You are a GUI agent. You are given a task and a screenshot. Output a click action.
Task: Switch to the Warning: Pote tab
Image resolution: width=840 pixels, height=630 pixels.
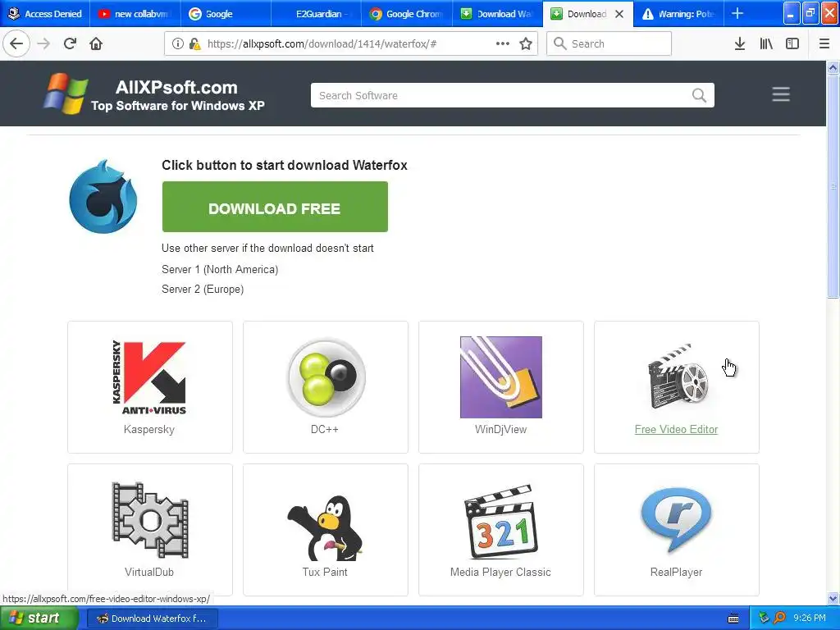click(678, 13)
